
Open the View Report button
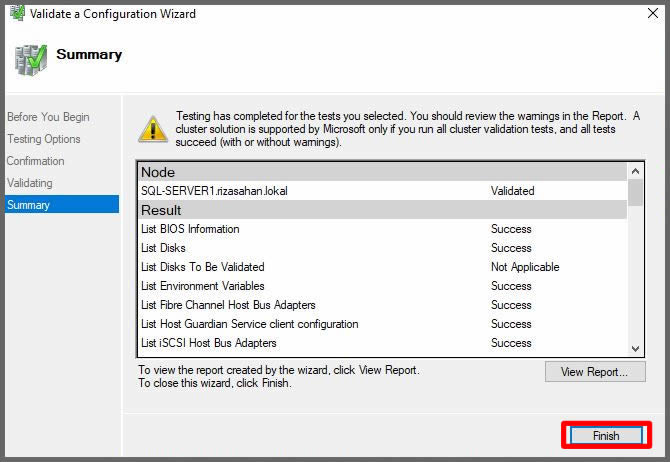click(x=594, y=372)
